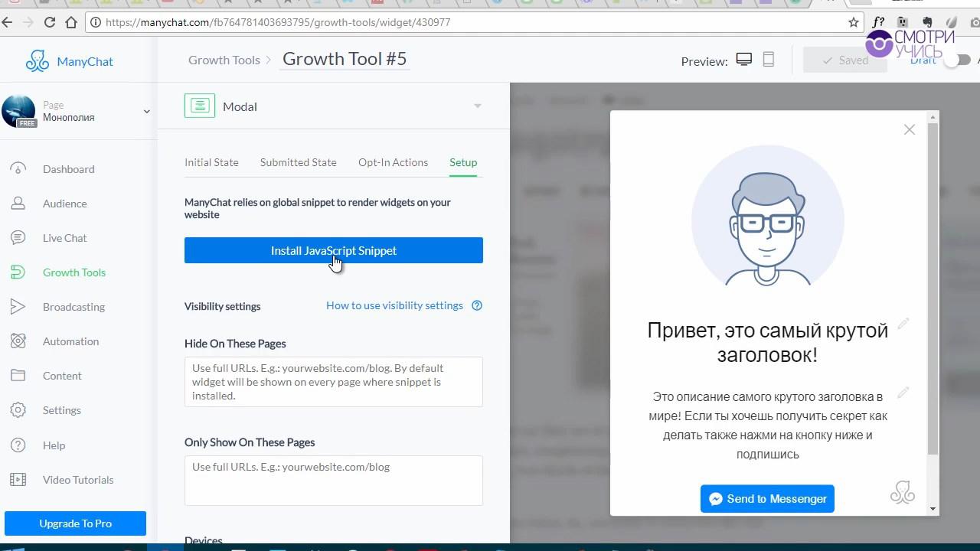This screenshot has width=980, height=551.
Task: Open Broadcasting in the sidebar
Action: pyautogui.click(x=73, y=307)
